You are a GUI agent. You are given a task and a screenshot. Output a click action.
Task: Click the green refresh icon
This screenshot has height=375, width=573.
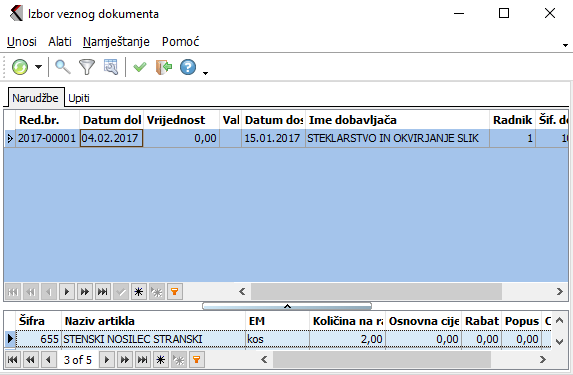[20, 67]
